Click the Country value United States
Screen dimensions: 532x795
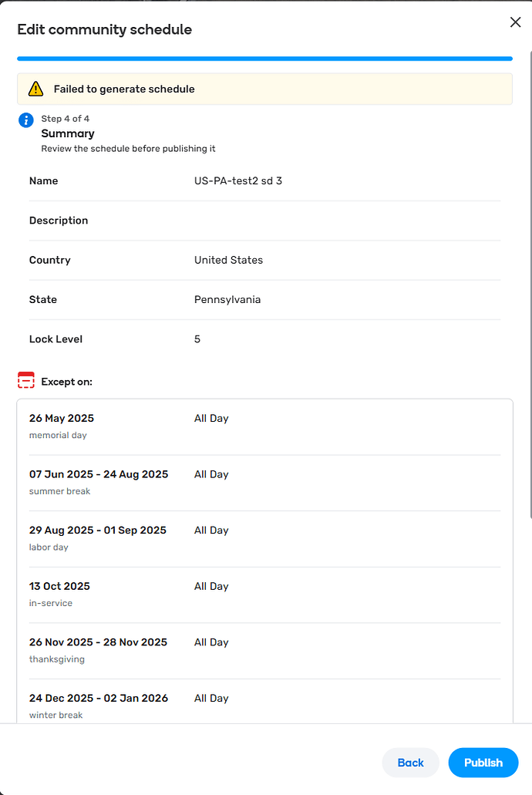click(228, 260)
